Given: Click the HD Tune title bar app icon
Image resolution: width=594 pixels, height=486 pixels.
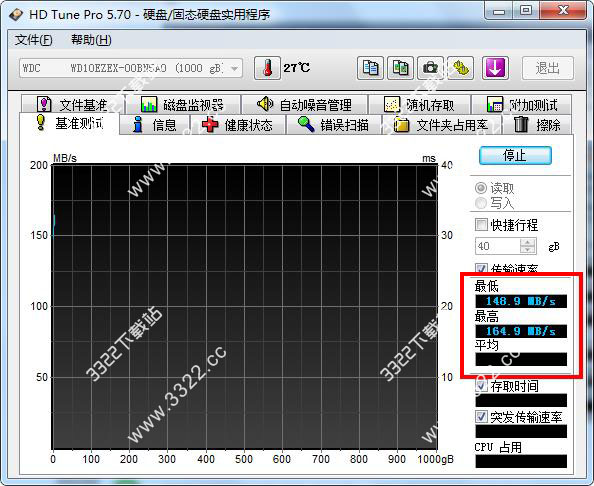Looking at the screenshot, I should 16,15.
